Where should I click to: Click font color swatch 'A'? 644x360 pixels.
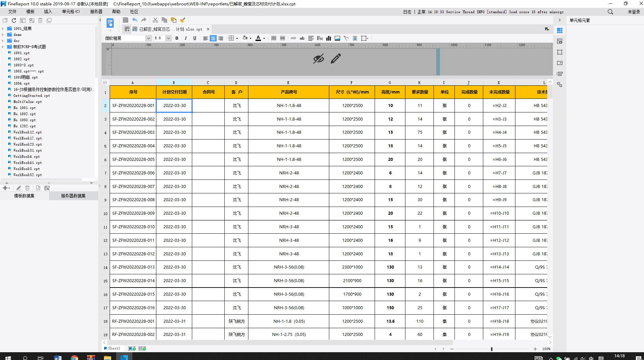[258, 38]
